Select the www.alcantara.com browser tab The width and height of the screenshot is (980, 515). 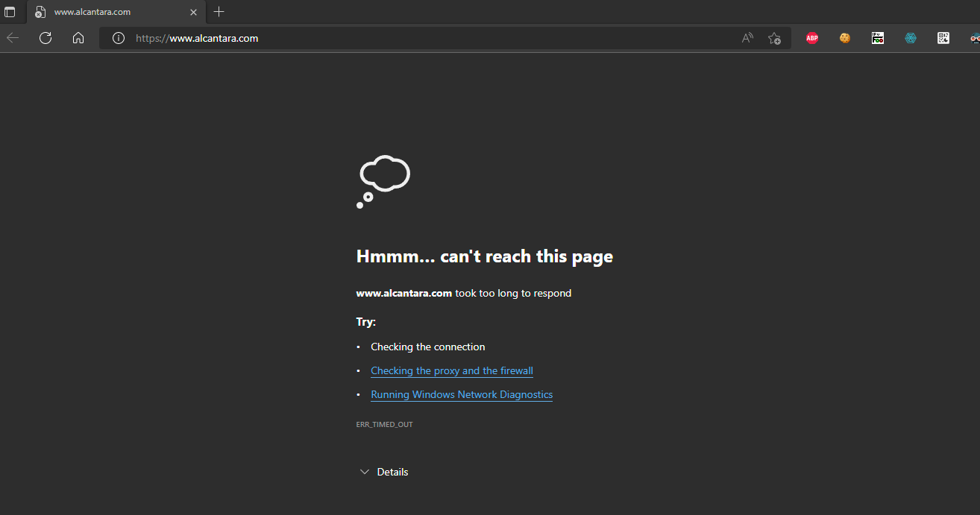[117, 12]
